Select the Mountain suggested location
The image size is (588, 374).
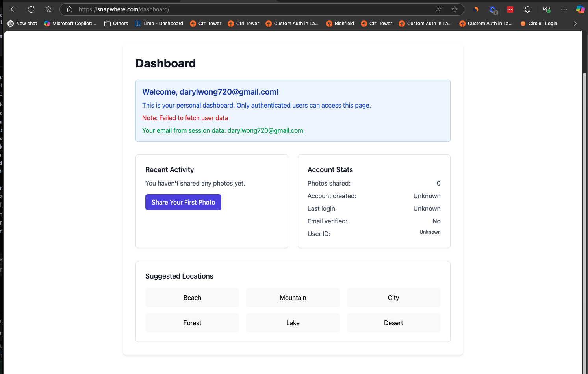pos(293,298)
